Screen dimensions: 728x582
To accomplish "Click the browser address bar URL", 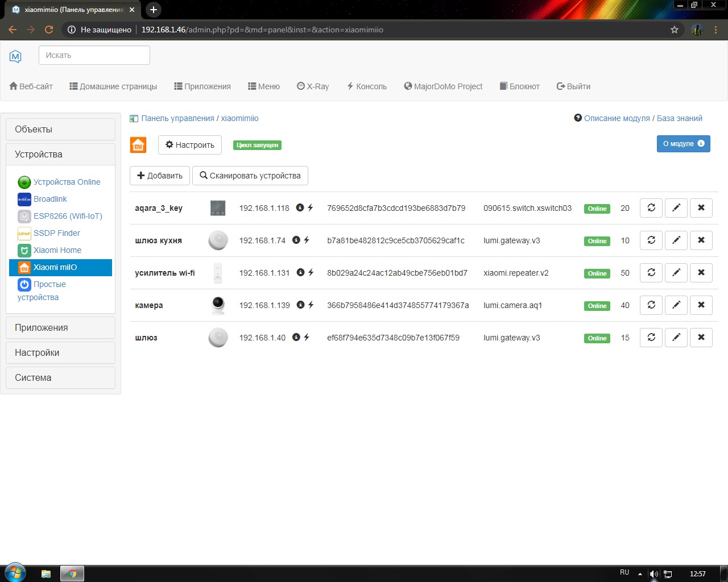I will click(x=262, y=30).
